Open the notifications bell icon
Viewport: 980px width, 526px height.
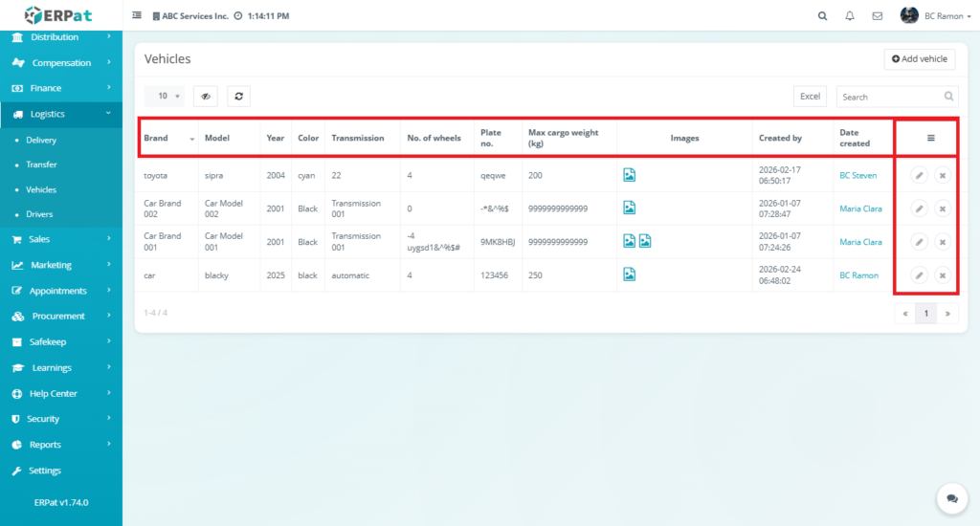[x=850, y=16]
